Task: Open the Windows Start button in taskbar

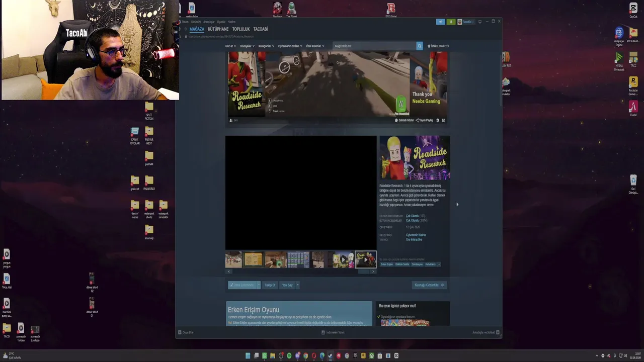Action: pyautogui.click(x=248, y=356)
